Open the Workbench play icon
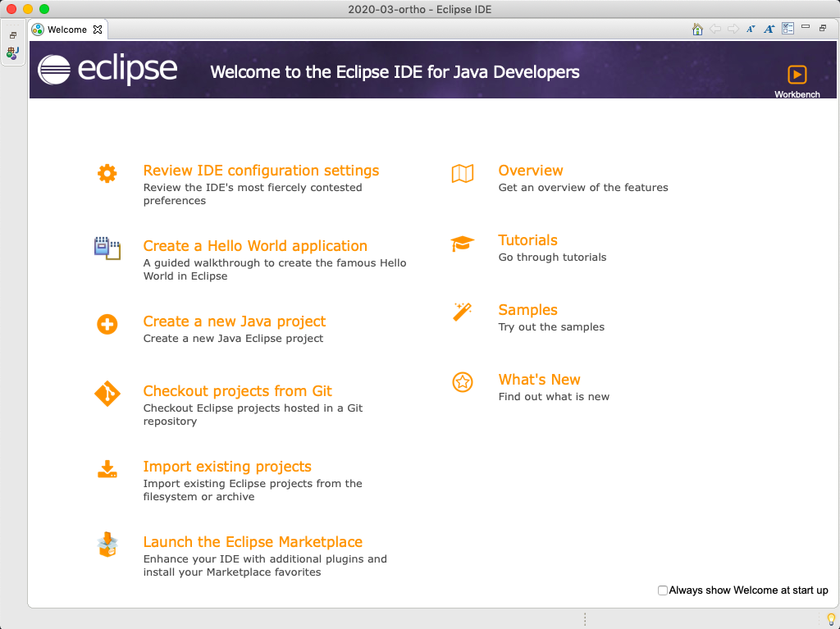This screenshot has height=629, width=840. tap(797, 75)
